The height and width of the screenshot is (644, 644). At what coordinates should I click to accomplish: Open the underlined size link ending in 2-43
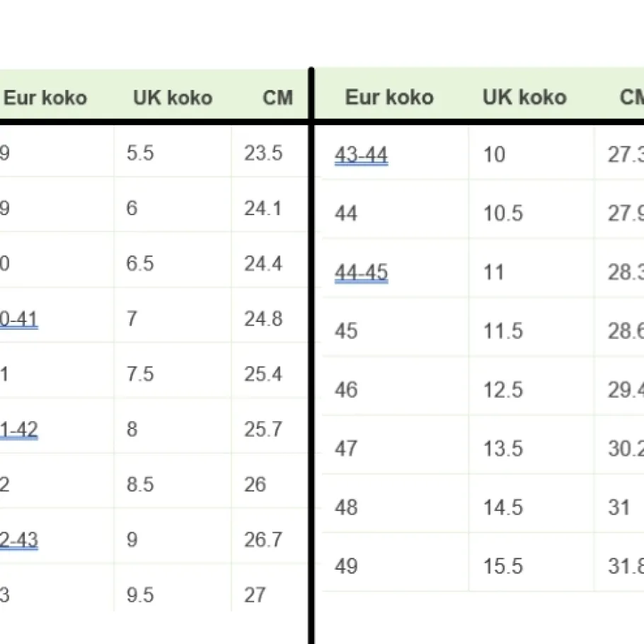click(x=18, y=540)
